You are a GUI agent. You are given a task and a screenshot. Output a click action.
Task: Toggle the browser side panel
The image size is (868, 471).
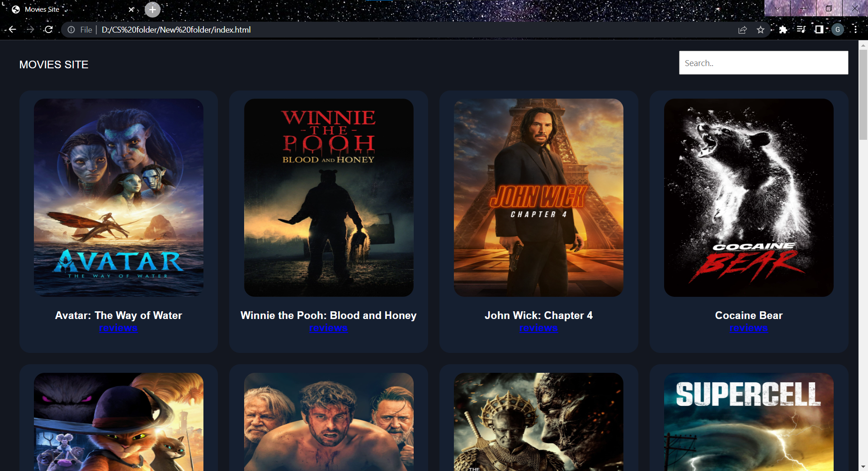[819, 29]
